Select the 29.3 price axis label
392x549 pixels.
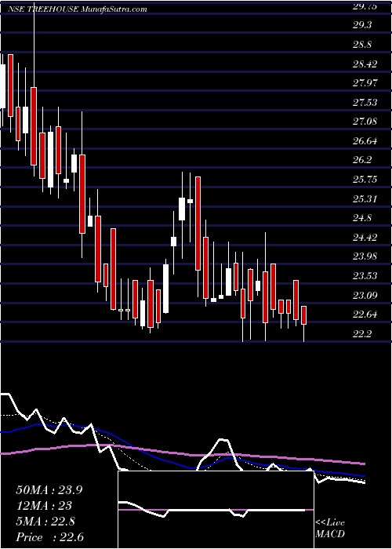point(362,25)
